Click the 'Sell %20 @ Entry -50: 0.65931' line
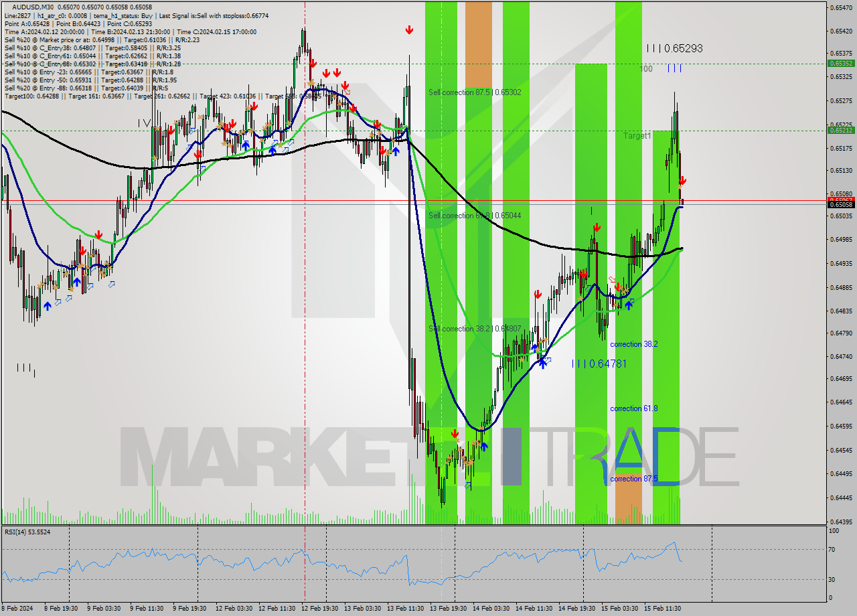857x616 pixels. [x=90, y=80]
